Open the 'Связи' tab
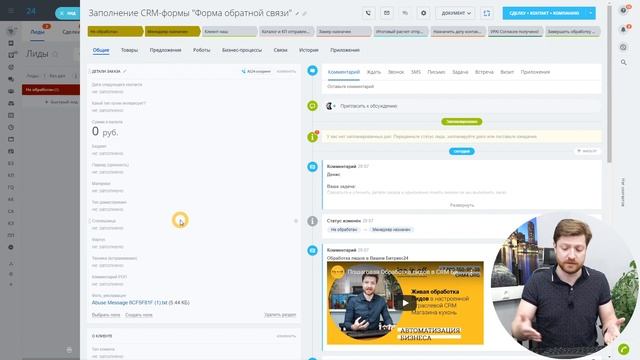The height and width of the screenshot is (360, 640). click(x=280, y=50)
